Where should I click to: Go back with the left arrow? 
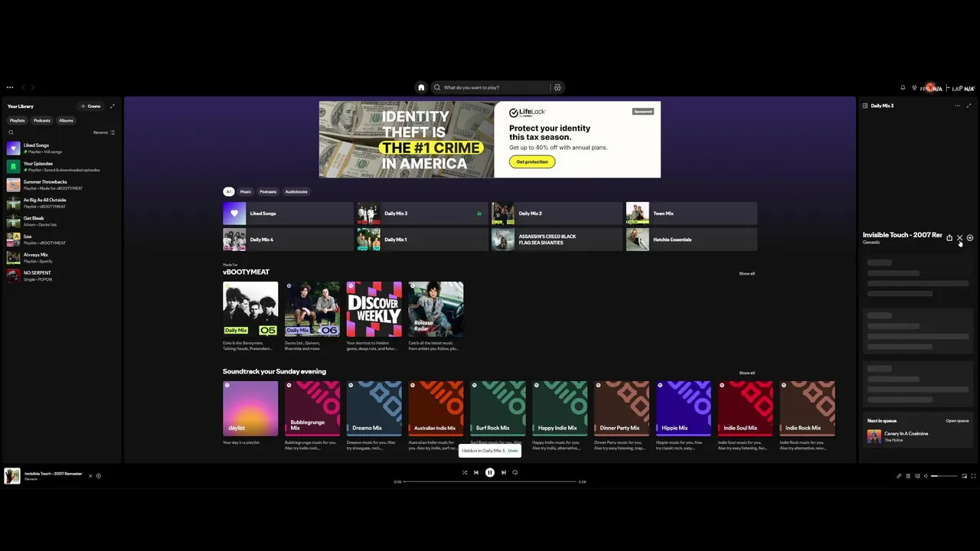tap(23, 87)
